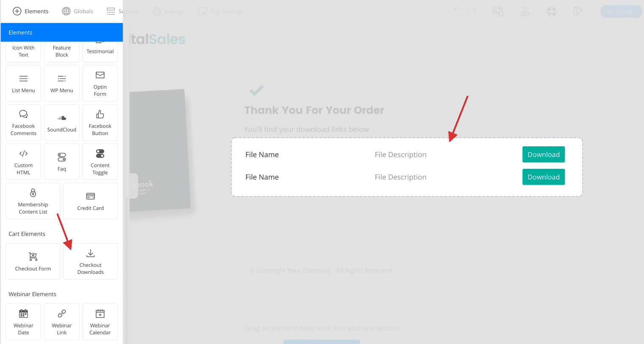Click the first Download button

coord(544,155)
